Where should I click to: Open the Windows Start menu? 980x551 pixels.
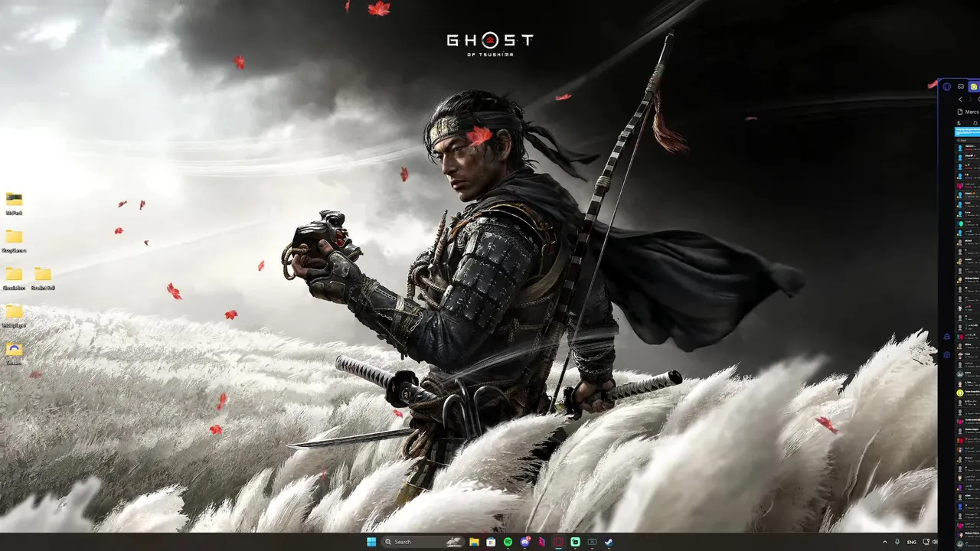click(371, 542)
